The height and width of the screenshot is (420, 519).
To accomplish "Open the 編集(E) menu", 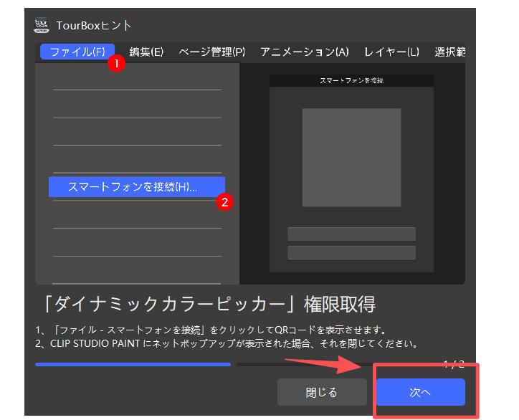I will 146,52.
